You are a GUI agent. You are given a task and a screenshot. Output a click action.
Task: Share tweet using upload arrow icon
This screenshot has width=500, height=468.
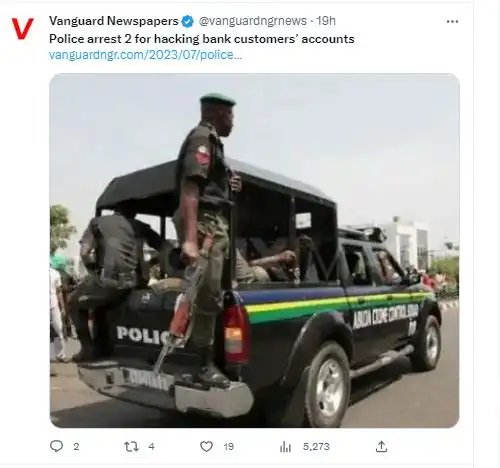click(x=381, y=446)
